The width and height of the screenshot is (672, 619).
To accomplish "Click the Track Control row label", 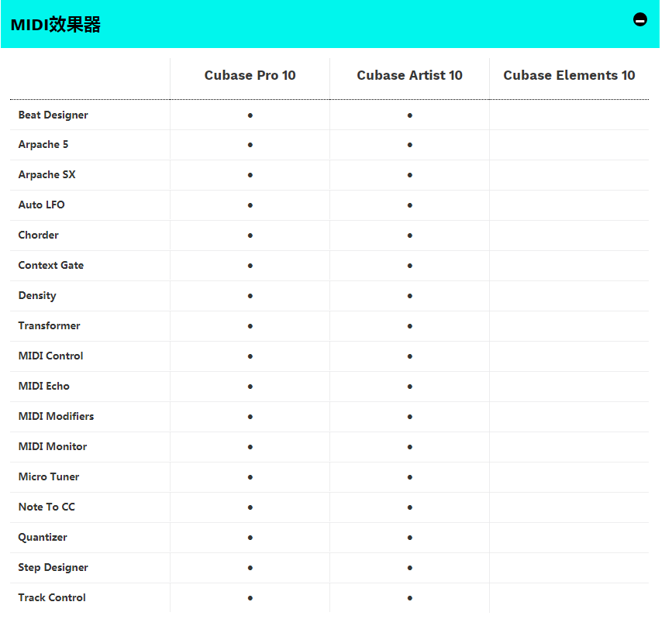I will pyautogui.click(x=52, y=597).
